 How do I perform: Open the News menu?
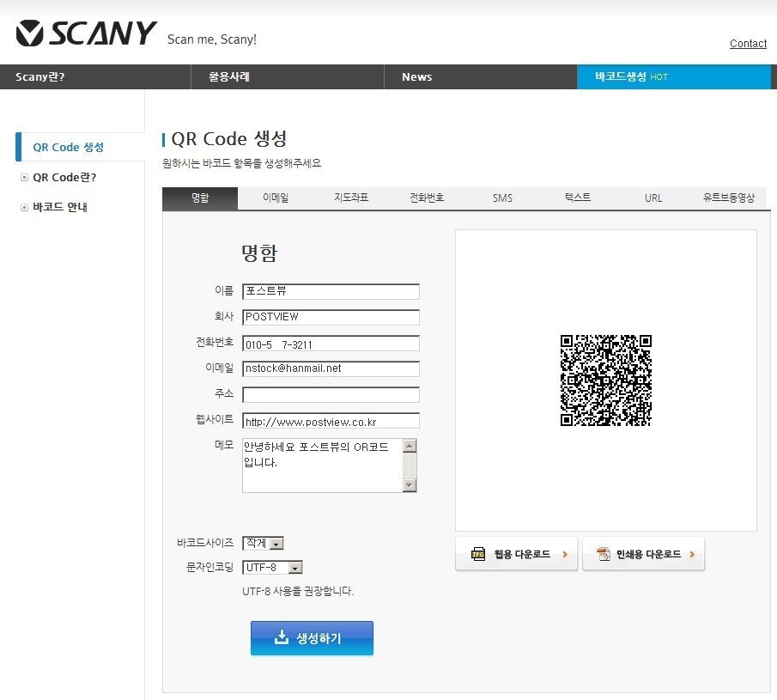[481, 76]
